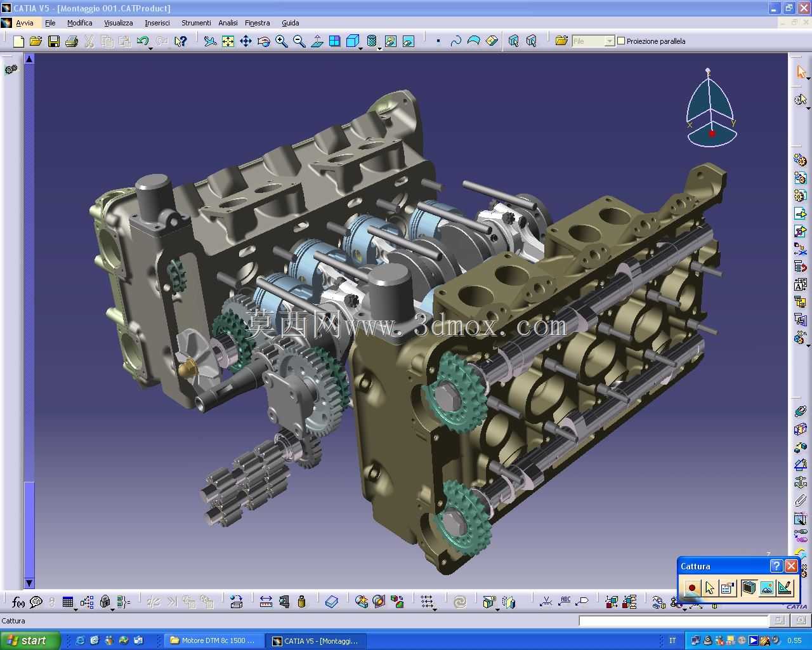This screenshot has width=812, height=650.
Task: Select the Rotate view icon
Action: 263,41
